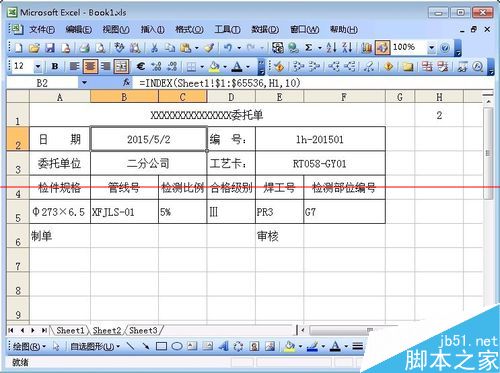Open the zoom 100% dropdown
The height and width of the screenshot is (373, 500).
[431, 48]
